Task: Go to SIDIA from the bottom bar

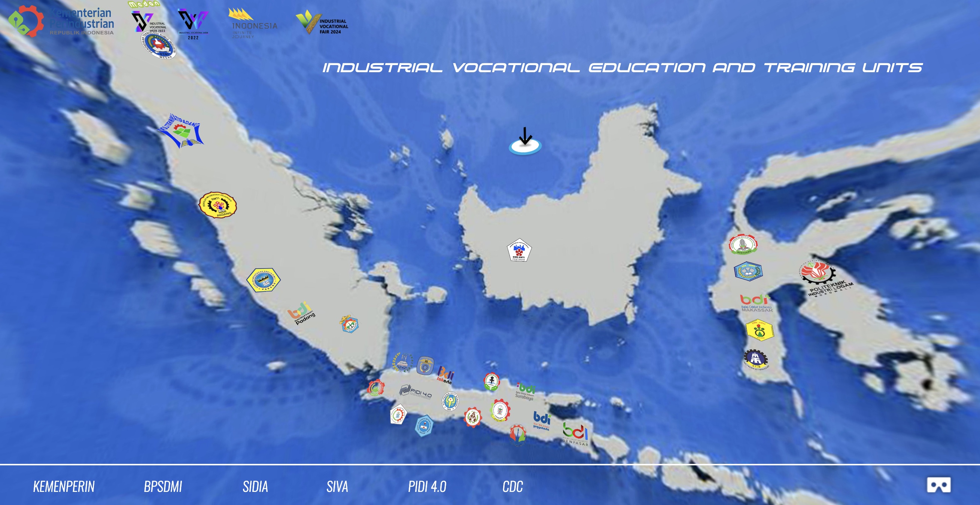Action: [x=255, y=486]
